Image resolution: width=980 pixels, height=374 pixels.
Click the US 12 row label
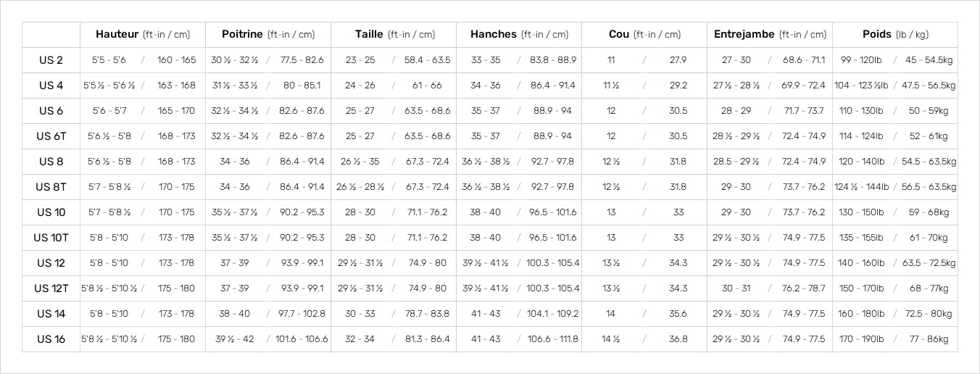click(51, 263)
